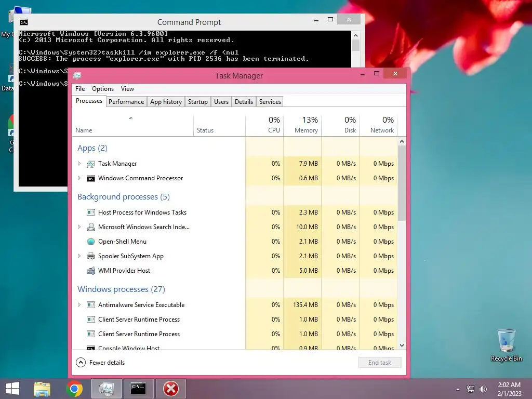Click the Apps (2) group heading
532x399 pixels.
(x=92, y=148)
